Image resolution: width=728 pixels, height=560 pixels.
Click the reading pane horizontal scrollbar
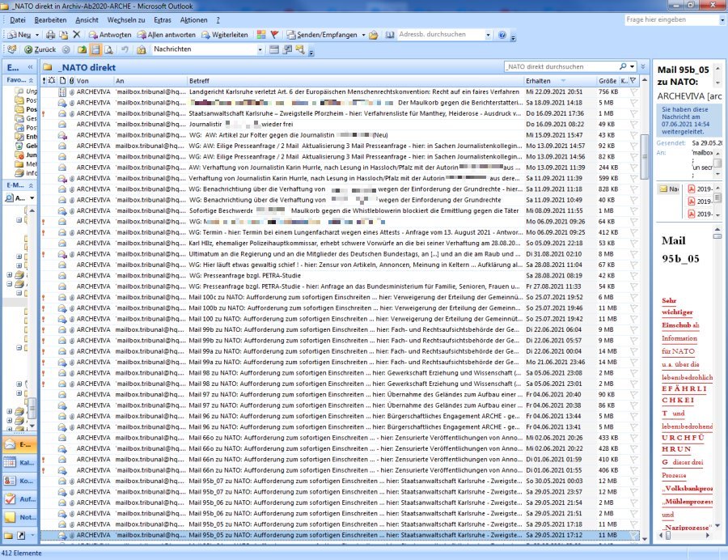(x=685, y=535)
